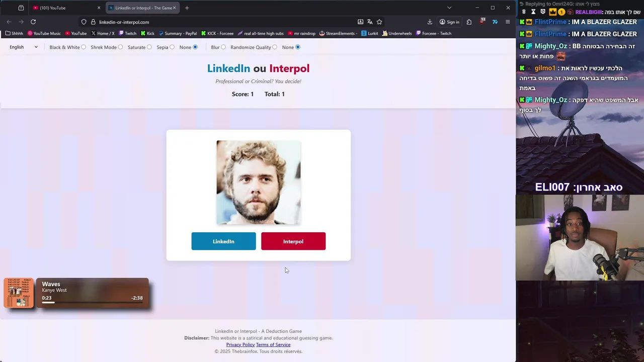
Task: Click the red extension icon with badge 13
Action: 482,21
